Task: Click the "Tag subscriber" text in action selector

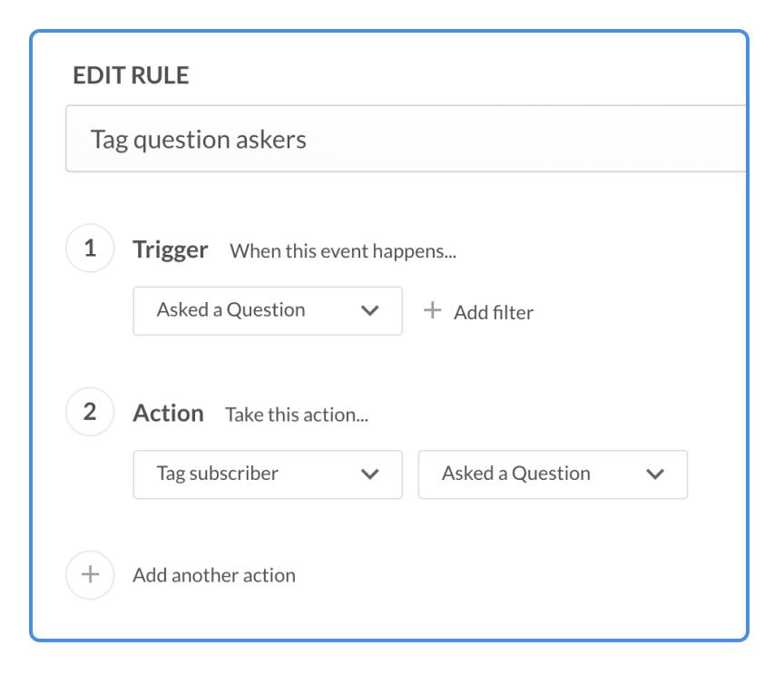Action: pyautogui.click(x=218, y=474)
